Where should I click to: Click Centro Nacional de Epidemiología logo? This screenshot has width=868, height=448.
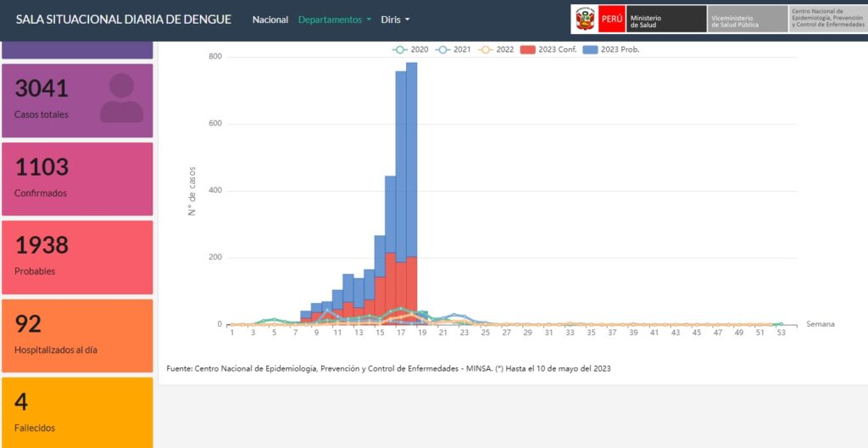pyautogui.click(x=828, y=19)
